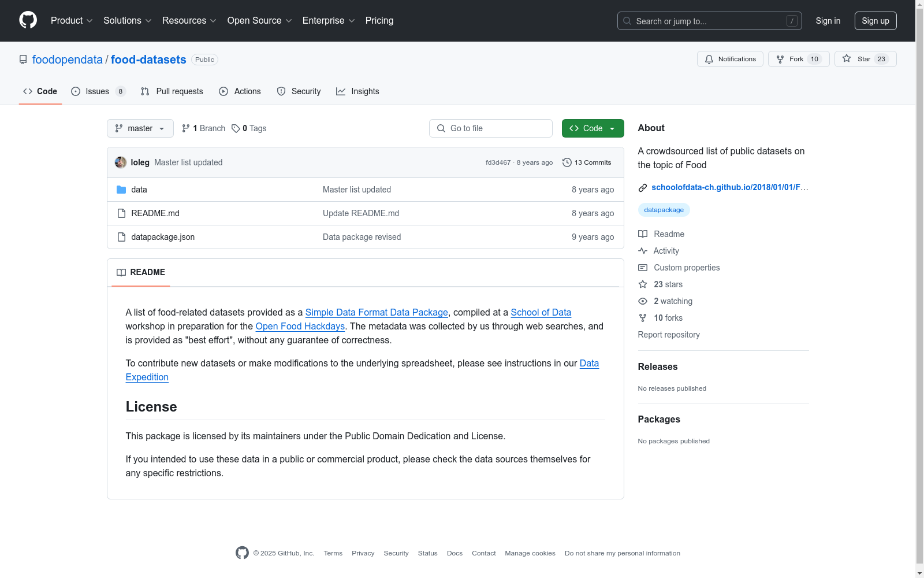Expand the Solutions menu
This screenshot has width=924, height=578.
click(128, 21)
